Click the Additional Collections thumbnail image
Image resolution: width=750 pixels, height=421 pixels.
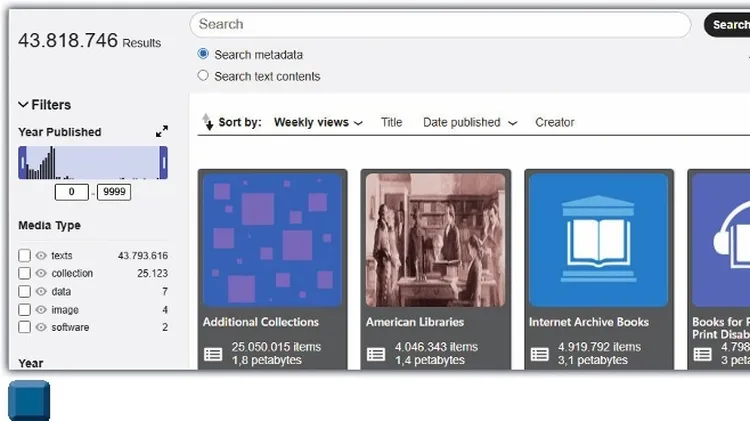(272, 240)
